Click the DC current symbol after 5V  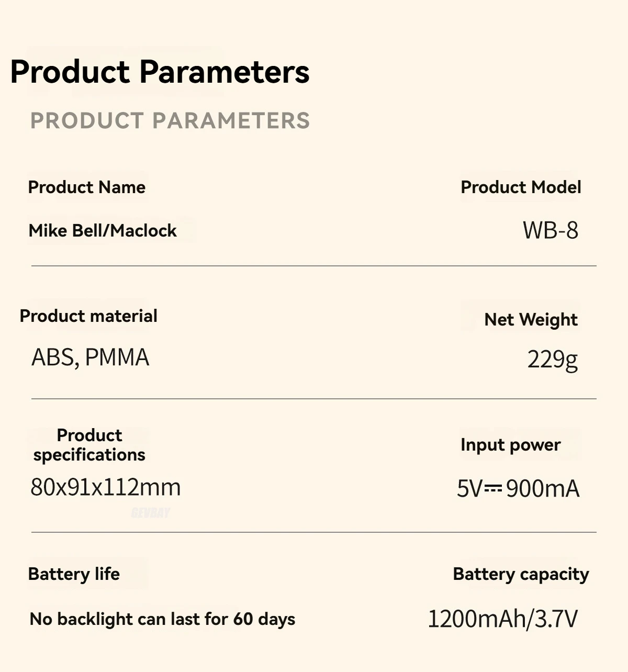tap(493, 488)
